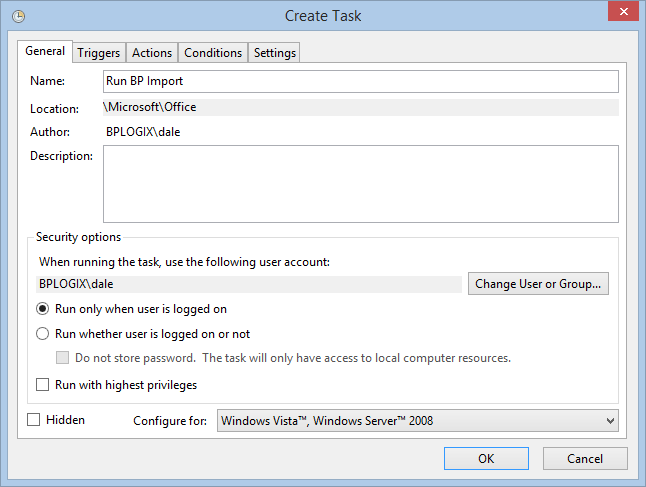Image resolution: width=646 pixels, height=487 pixels.
Task: Click the Configure for dropdown arrow
Action: tap(609, 421)
